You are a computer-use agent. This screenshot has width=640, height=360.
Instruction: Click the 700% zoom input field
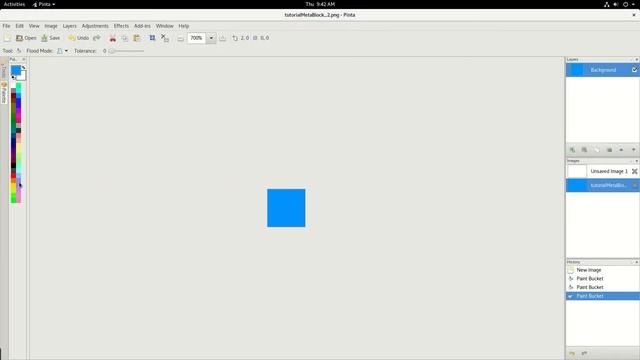197,38
